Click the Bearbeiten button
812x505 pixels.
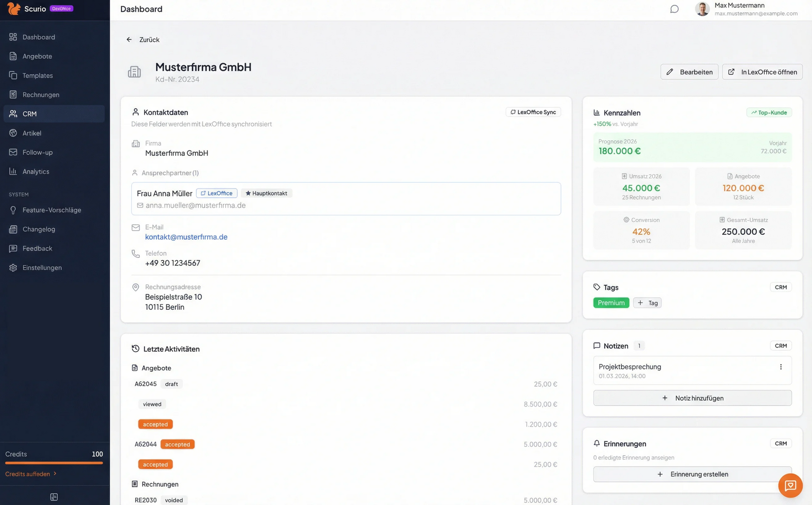(689, 72)
